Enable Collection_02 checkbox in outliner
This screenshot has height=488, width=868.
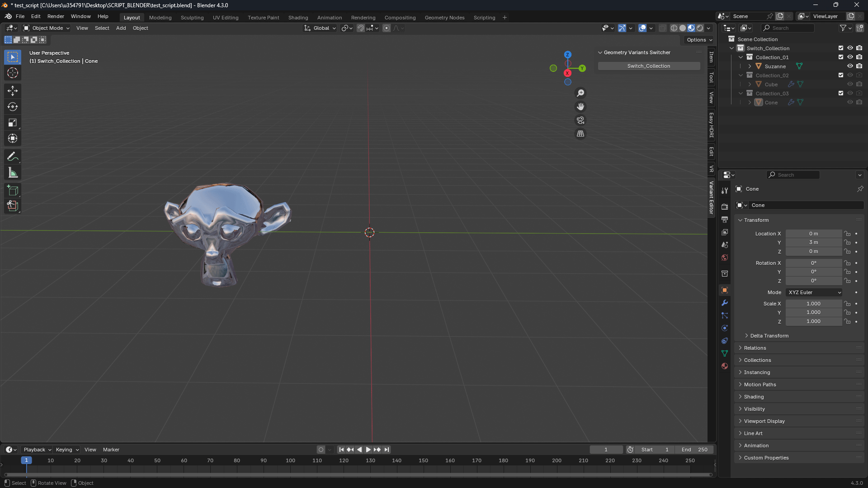tap(841, 75)
